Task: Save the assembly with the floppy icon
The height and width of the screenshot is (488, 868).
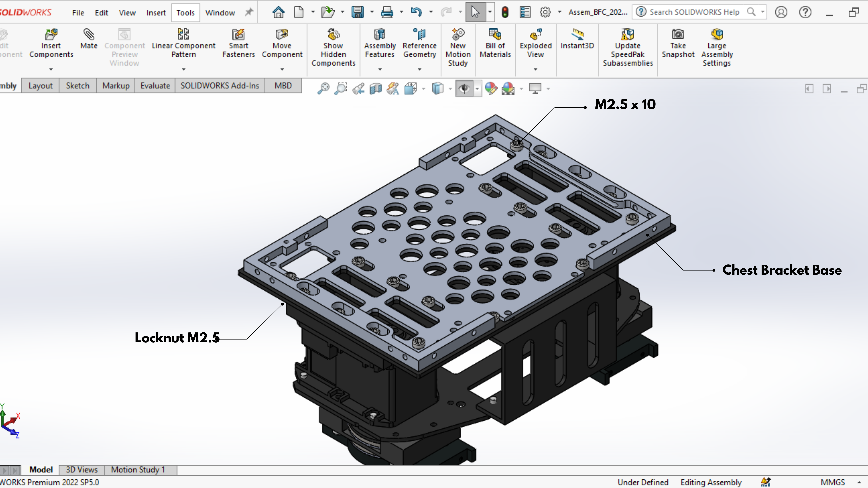Action: click(357, 12)
